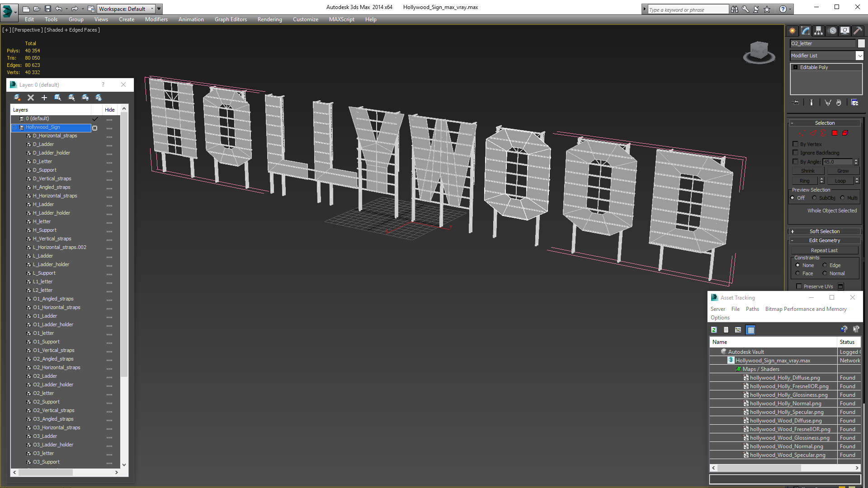Click the Shrink selection button
Viewport: 868px width, 488px height.
pyautogui.click(x=808, y=171)
